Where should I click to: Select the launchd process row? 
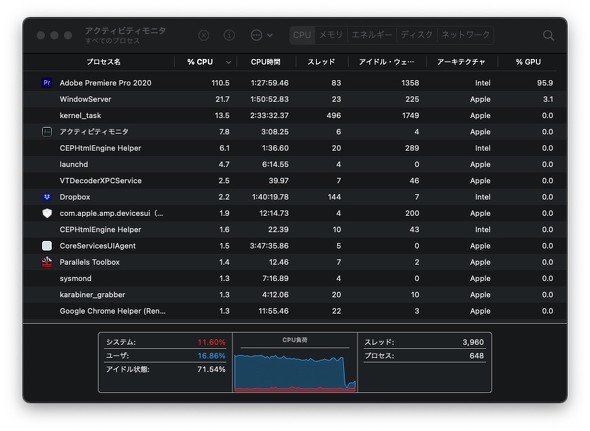click(295, 164)
